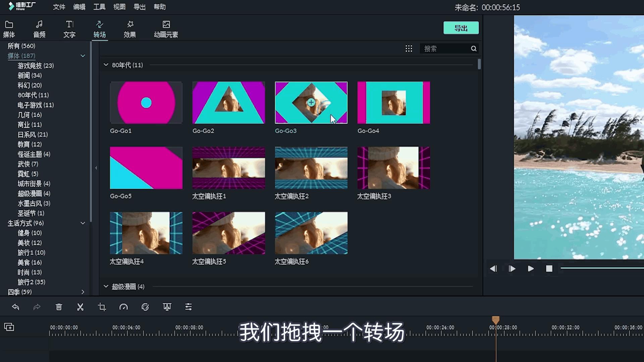The image size is (644, 362).
Task: Click the delete trash icon
Action: point(59,307)
